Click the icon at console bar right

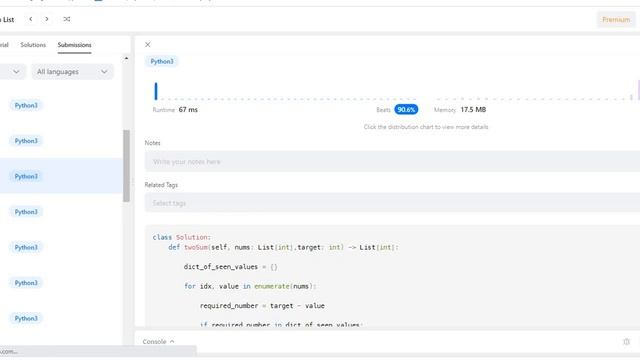(627, 342)
